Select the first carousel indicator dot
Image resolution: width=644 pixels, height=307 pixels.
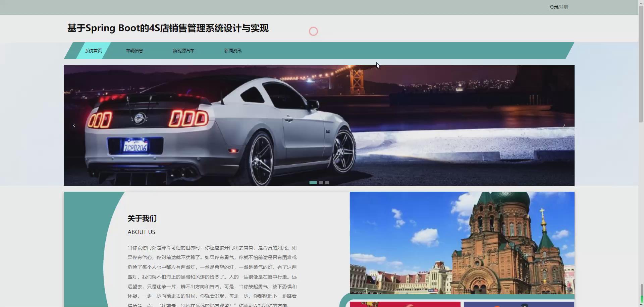click(313, 183)
